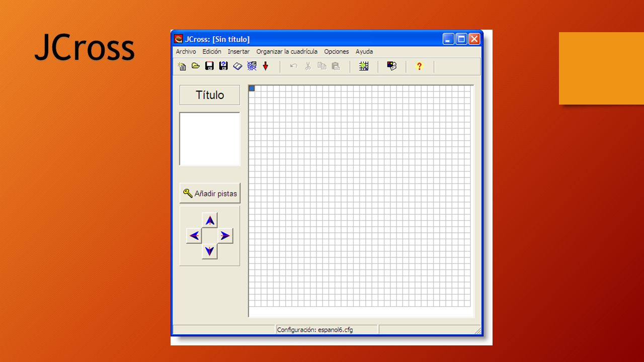Select the highlighted first grid cell
This screenshot has width=644, height=362.
pyautogui.click(x=252, y=88)
